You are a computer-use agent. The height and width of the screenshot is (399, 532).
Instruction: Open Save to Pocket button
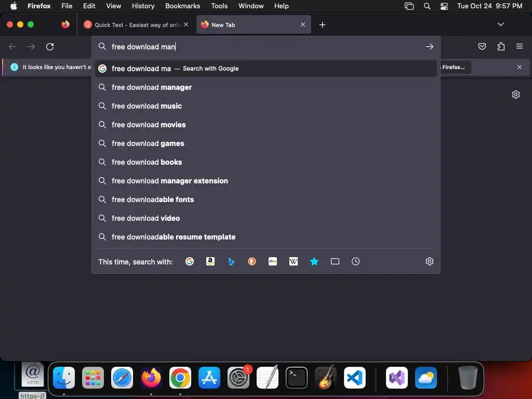[482, 46]
